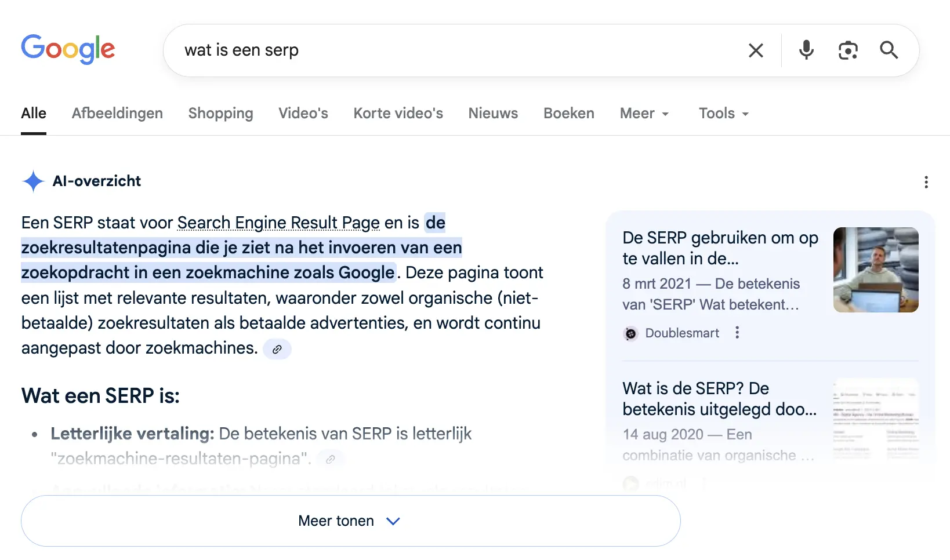Open Google Lens image search

coord(849,50)
